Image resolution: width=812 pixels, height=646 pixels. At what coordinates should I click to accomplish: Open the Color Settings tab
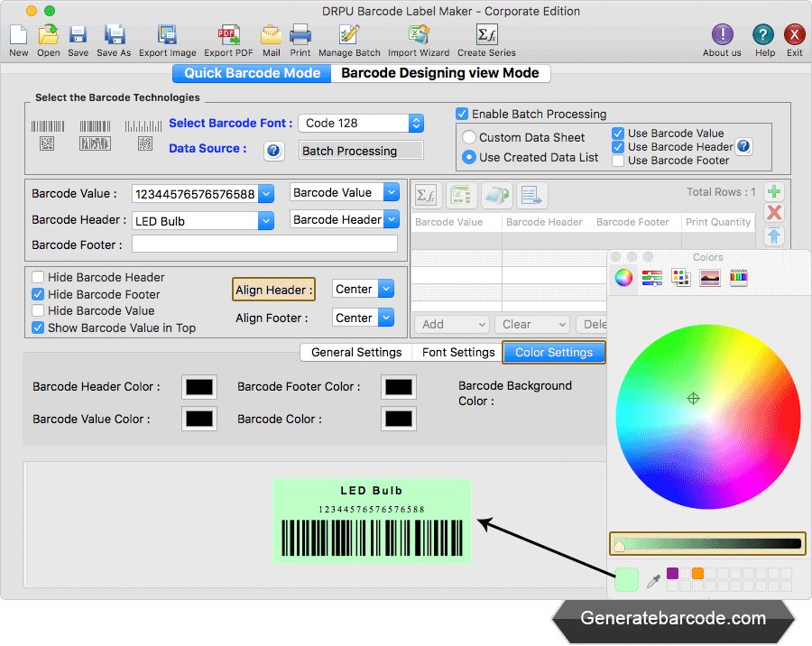point(554,352)
